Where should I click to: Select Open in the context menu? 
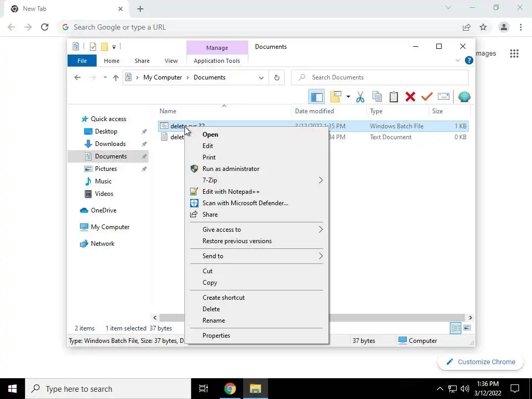(257, 135)
